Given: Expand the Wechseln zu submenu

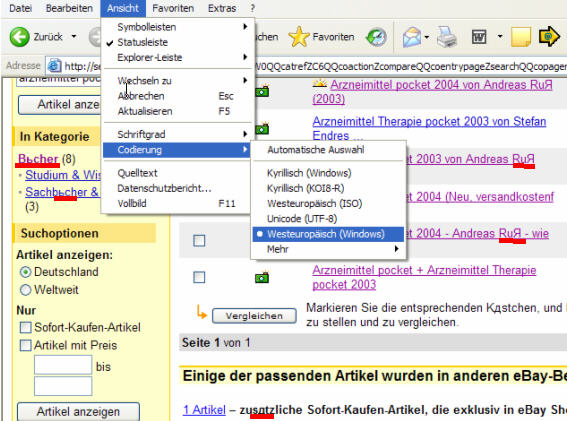Looking at the screenshot, I should (177, 81).
